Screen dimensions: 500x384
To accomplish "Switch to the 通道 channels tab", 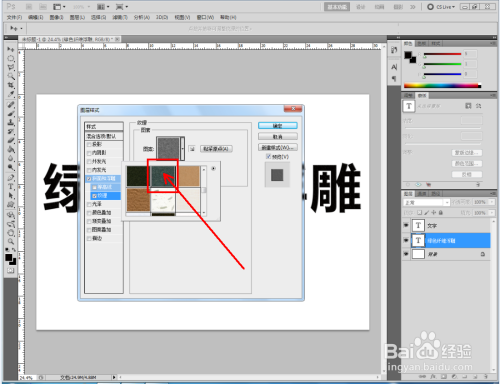I will (422, 193).
